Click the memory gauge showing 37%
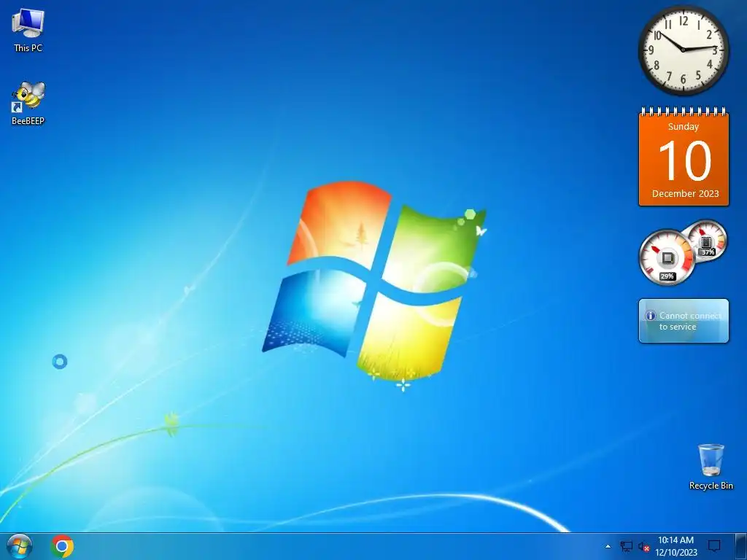 pos(706,241)
